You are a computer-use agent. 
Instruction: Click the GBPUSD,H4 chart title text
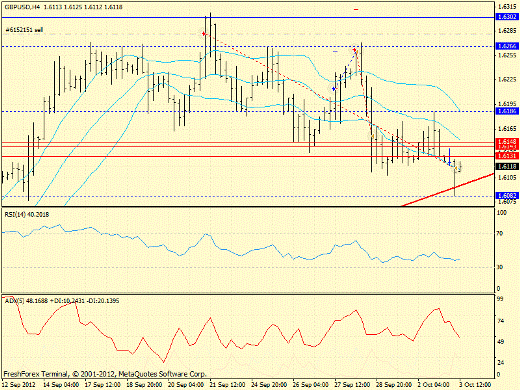(x=22, y=7)
